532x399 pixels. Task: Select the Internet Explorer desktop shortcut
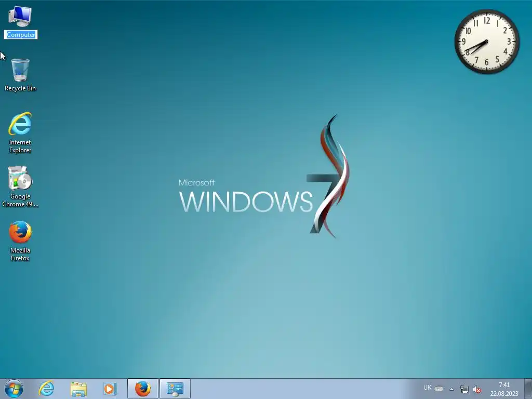[x=20, y=124]
